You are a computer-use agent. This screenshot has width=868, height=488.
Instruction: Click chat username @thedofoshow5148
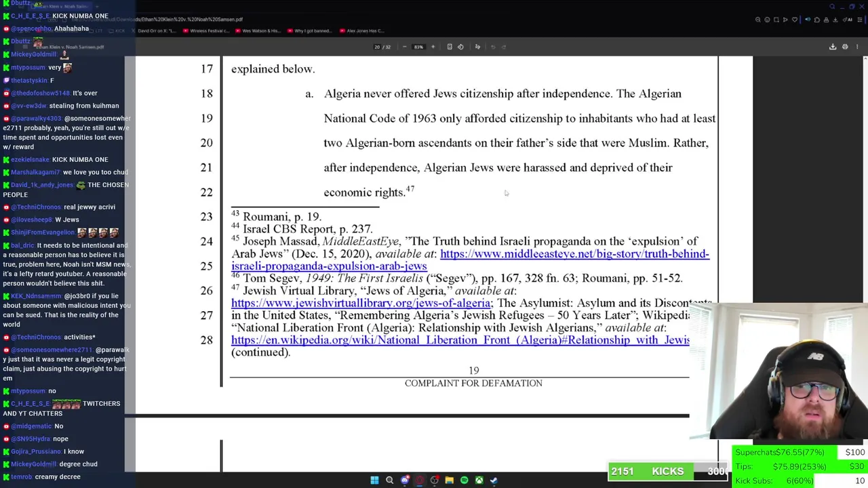point(41,93)
